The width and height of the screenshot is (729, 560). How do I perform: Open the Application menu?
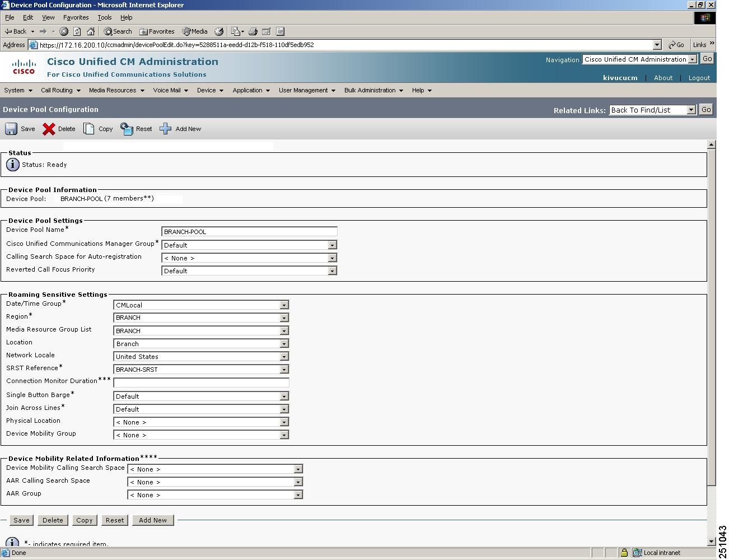251,90
